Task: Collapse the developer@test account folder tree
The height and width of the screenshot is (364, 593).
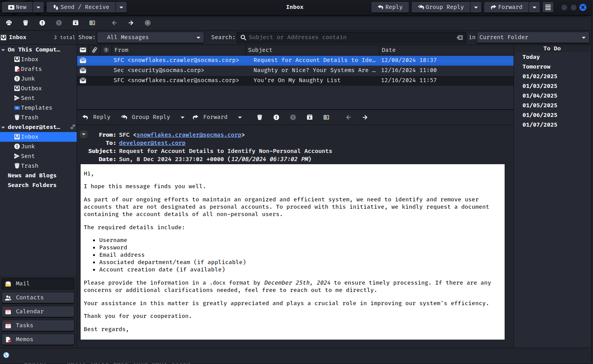Action: click(x=3, y=127)
